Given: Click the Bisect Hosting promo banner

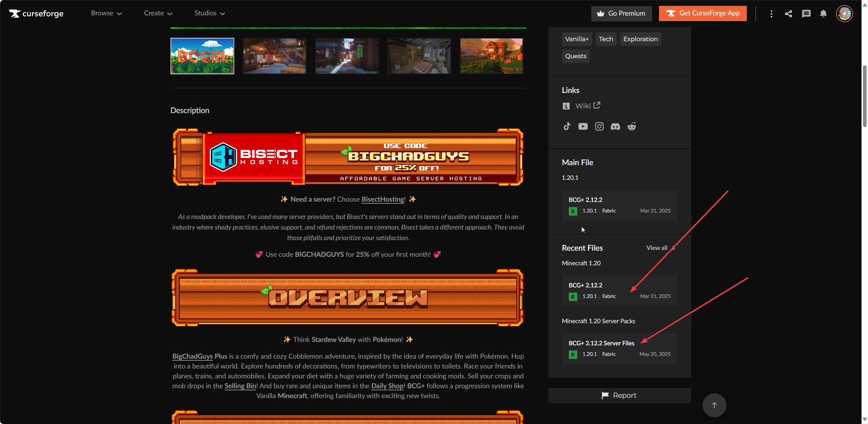Looking at the screenshot, I should coord(348,157).
